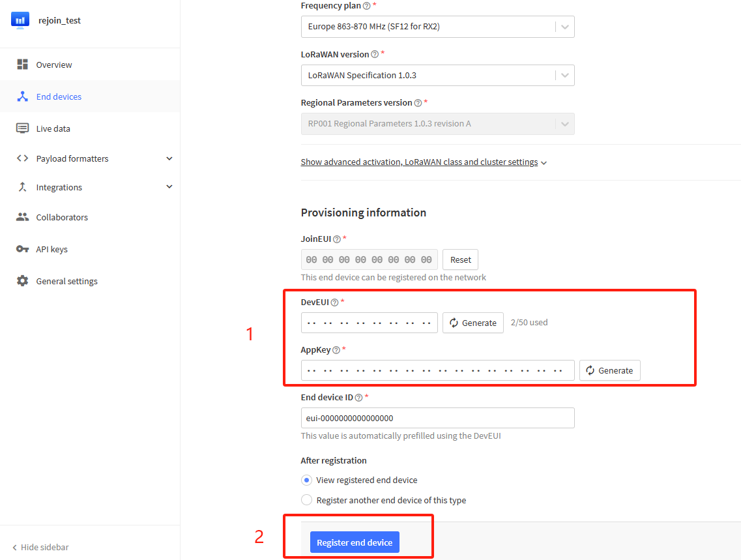Hide the sidebar
Image resolution: width=741 pixels, height=560 pixels.
click(40, 547)
